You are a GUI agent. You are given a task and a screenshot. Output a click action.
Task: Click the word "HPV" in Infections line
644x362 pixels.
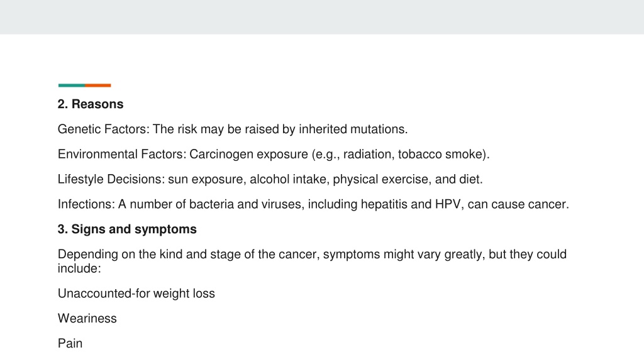pos(448,204)
